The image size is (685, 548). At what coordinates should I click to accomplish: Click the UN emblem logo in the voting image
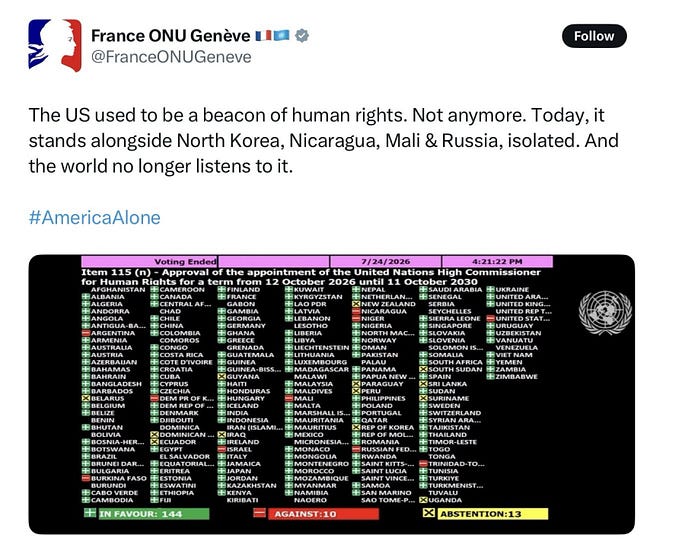(x=605, y=313)
